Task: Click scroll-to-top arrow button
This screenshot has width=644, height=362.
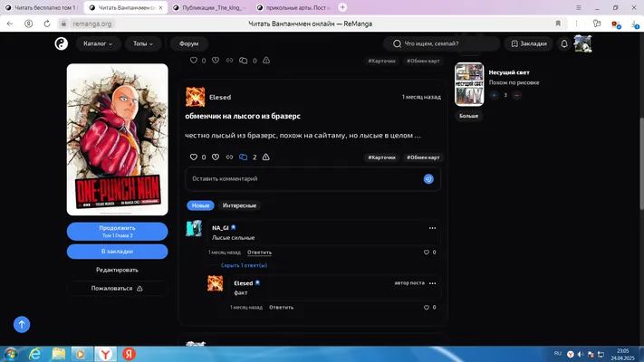Action: pyautogui.click(x=22, y=324)
